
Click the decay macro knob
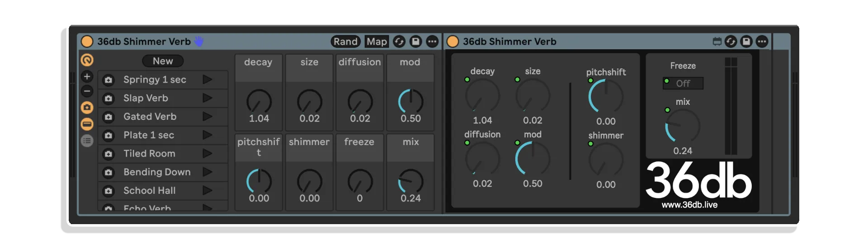[x=259, y=101]
